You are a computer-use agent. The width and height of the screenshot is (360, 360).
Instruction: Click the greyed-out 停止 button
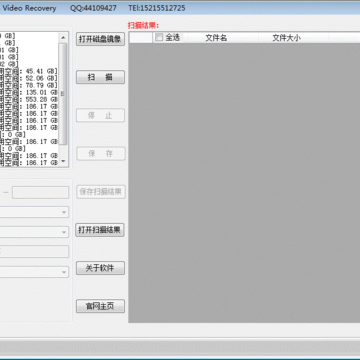tap(100, 115)
